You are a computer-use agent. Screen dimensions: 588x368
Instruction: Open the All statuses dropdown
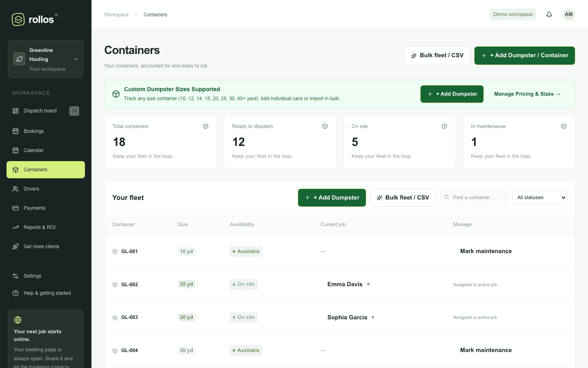click(x=540, y=198)
